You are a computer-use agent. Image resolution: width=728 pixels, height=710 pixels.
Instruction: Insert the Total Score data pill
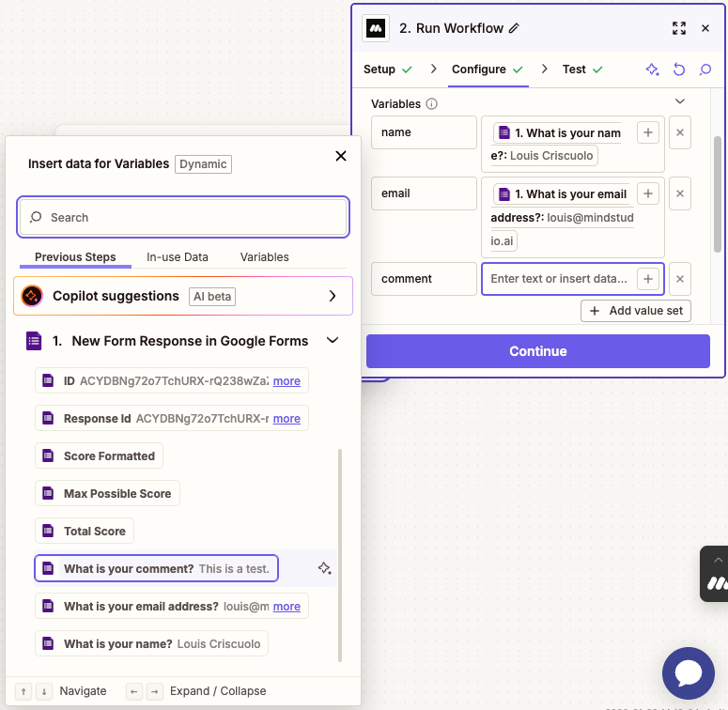[x=85, y=531]
